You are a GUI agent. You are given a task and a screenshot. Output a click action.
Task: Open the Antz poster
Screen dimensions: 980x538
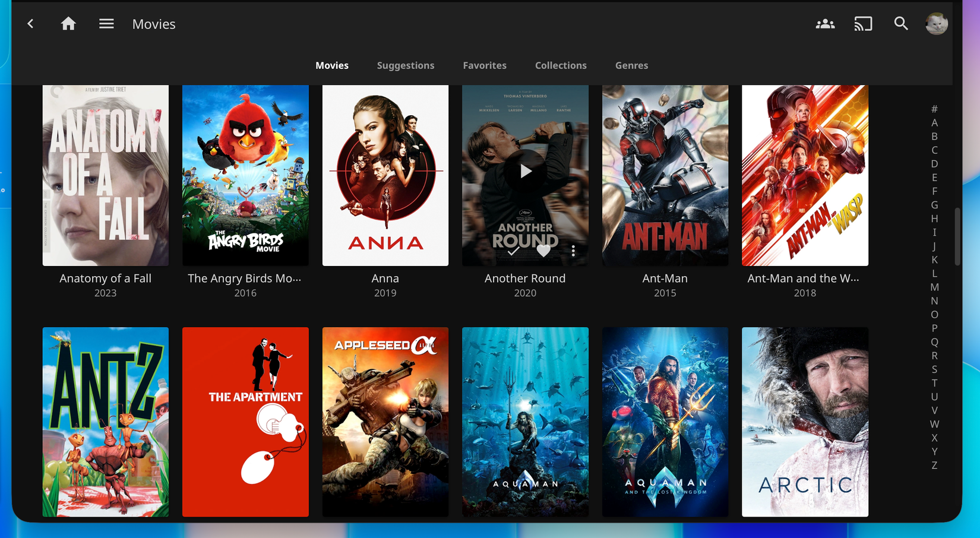(106, 422)
